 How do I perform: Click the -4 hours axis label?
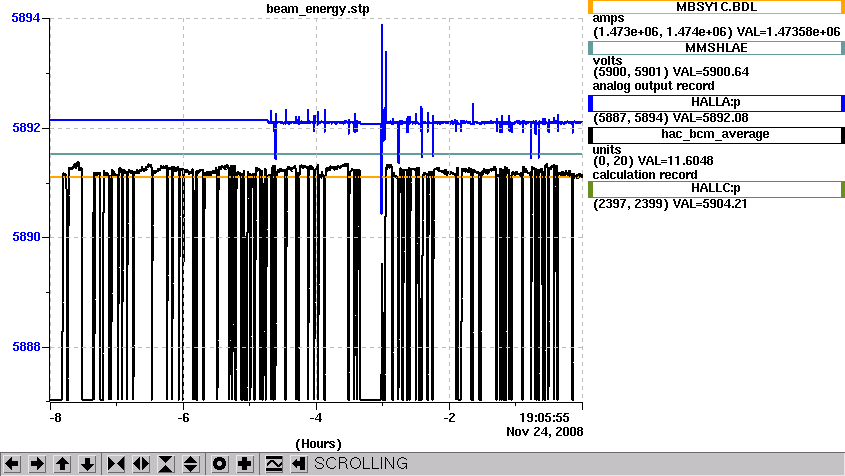click(316, 418)
